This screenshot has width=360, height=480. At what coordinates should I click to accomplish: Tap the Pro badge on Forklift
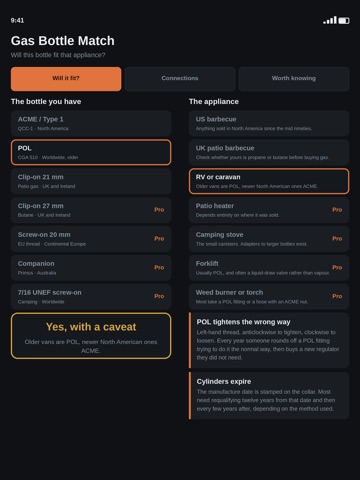337,267
